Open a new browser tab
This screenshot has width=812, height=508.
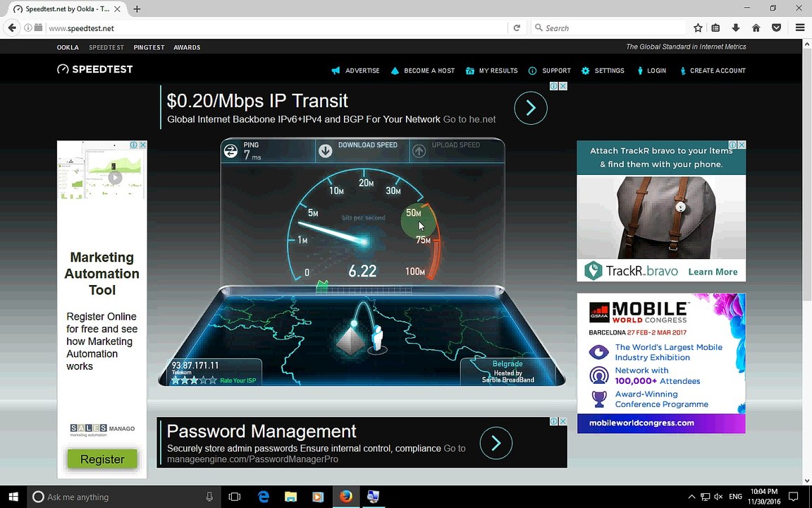(137, 8)
